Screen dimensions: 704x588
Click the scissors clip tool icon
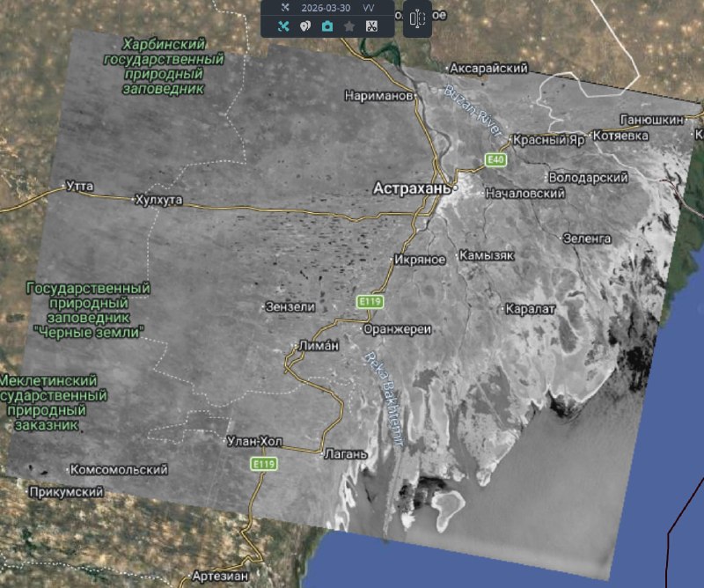[371, 26]
